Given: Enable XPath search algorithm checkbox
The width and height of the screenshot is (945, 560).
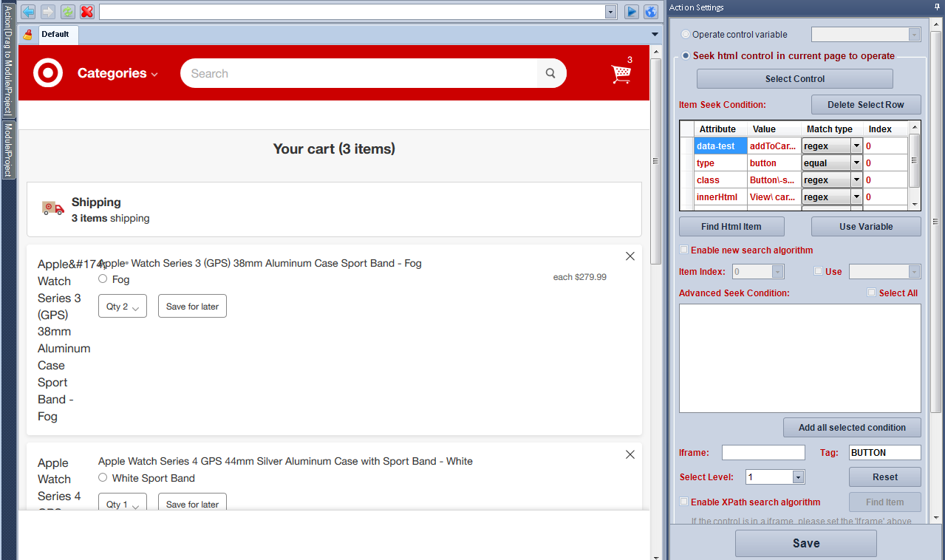Looking at the screenshot, I should [x=684, y=502].
